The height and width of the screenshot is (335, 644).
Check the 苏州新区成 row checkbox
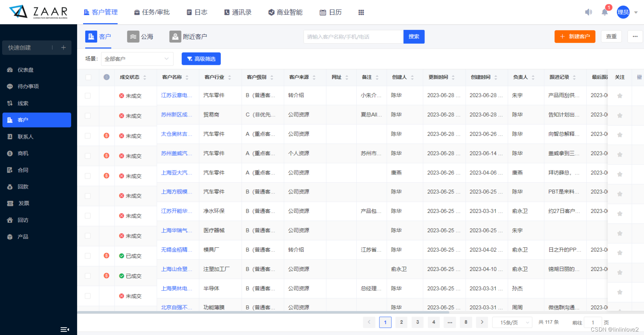tap(88, 116)
